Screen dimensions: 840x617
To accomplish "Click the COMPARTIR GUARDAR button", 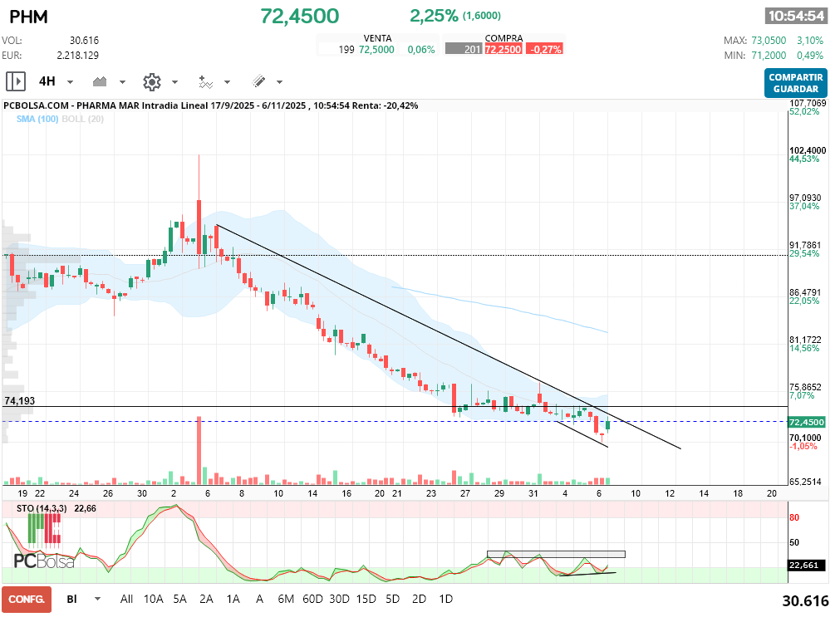I will pos(795,83).
